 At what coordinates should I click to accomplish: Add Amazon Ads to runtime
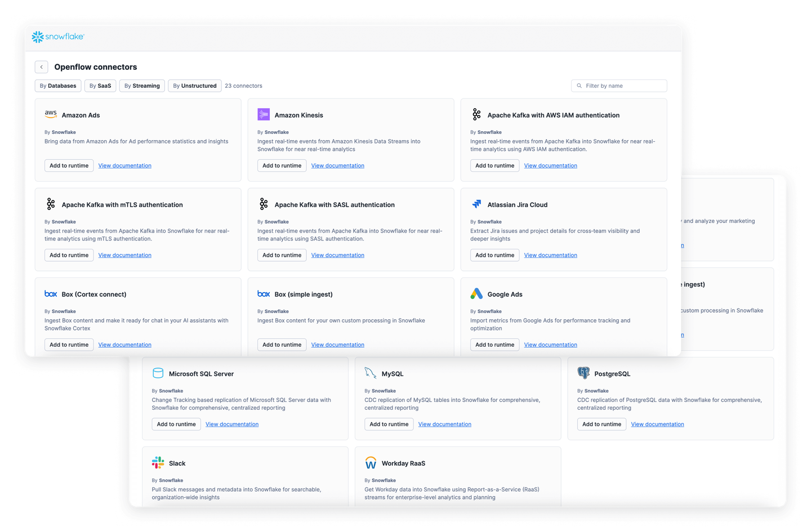pyautogui.click(x=69, y=166)
